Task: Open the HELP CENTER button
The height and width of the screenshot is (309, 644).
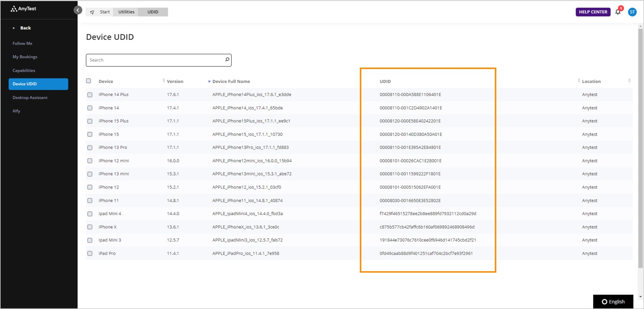Action: tap(593, 12)
